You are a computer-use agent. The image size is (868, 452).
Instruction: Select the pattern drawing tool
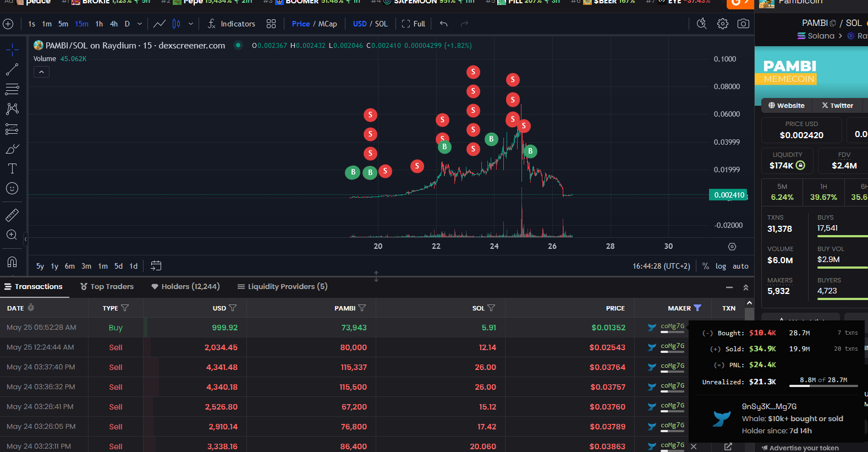coord(12,109)
